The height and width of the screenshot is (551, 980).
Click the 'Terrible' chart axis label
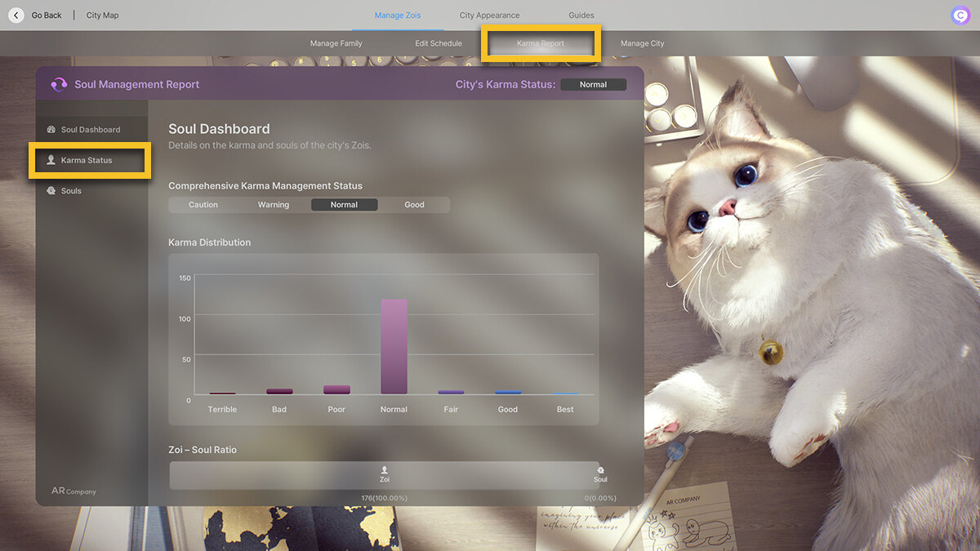pos(222,410)
